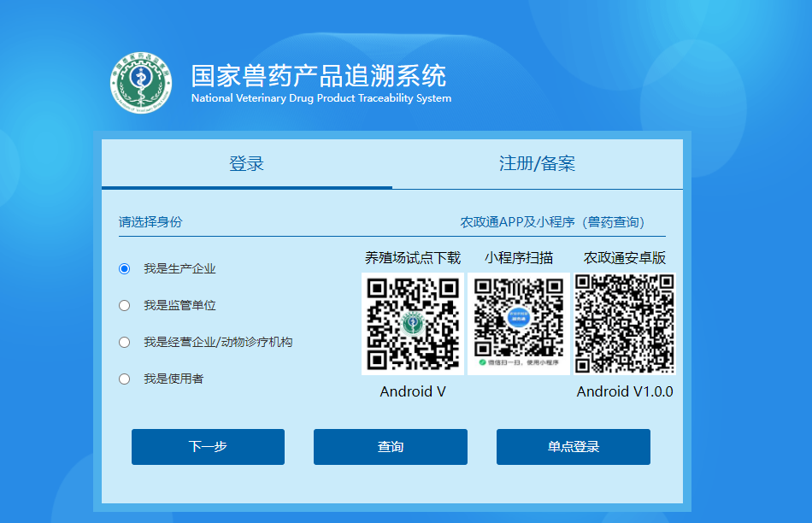Viewport: 812px width, 523px height.
Task: Click the 下一步 button
Action: coord(207,446)
